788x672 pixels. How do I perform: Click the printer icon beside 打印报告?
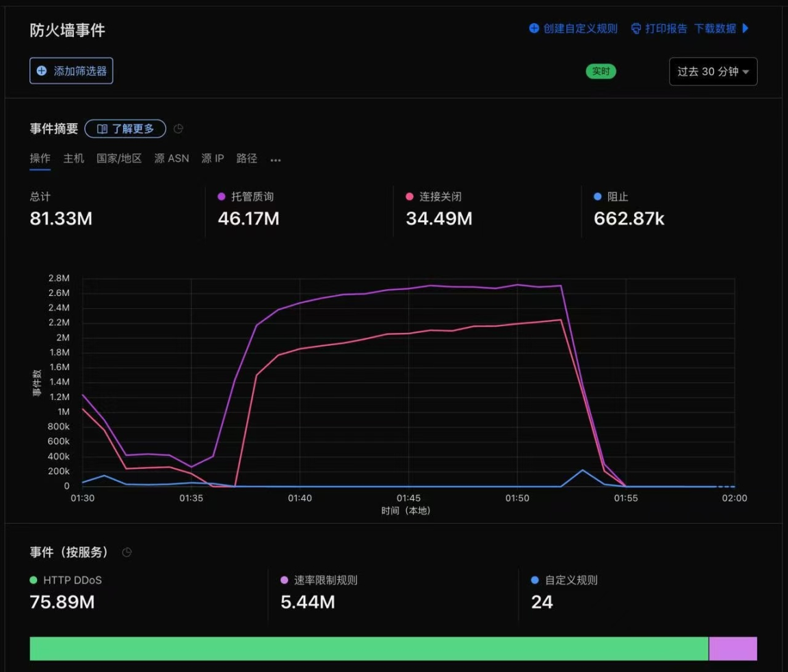pyautogui.click(x=635, y=28)
